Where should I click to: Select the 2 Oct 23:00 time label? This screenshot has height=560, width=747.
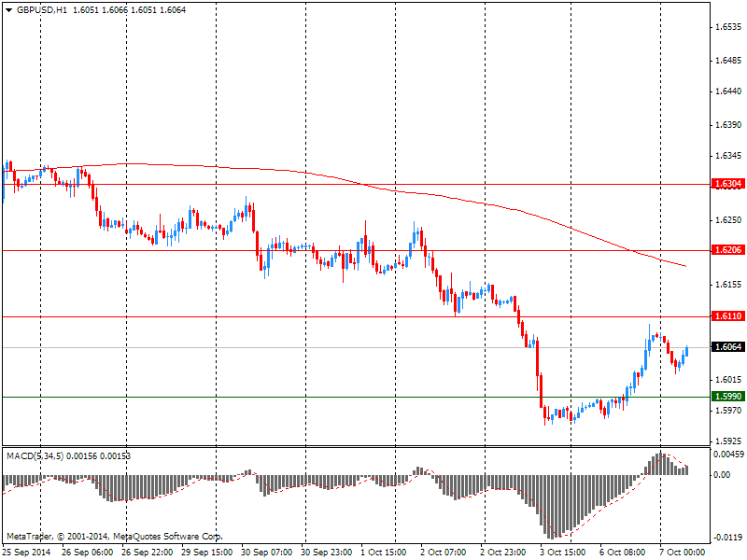click(503, 553)
